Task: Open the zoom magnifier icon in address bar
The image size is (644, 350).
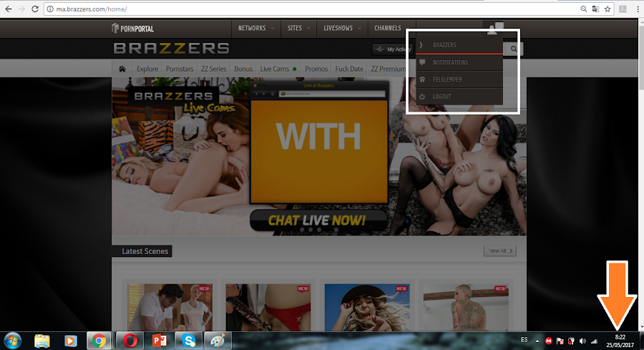Action: (584, 9)
